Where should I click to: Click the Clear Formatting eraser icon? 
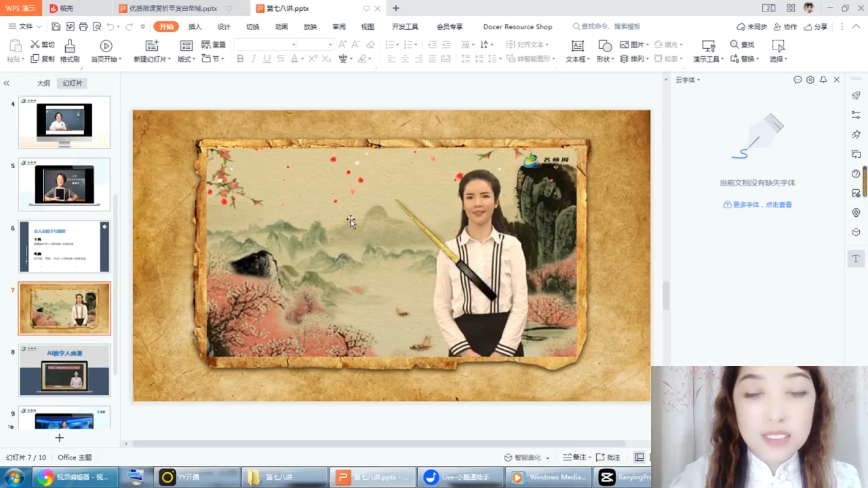370,45
